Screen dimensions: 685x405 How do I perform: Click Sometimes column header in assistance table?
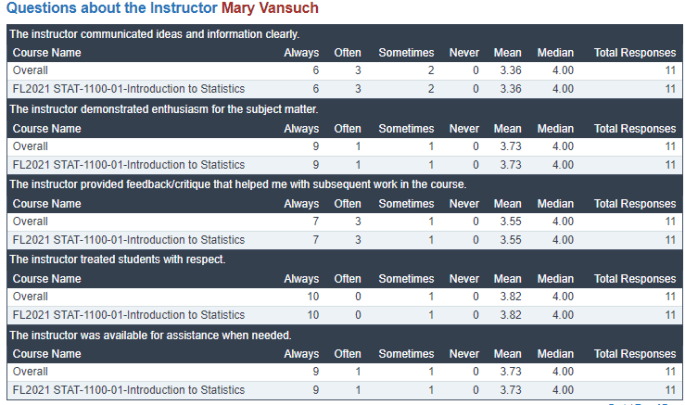click(x=406, y=353)
